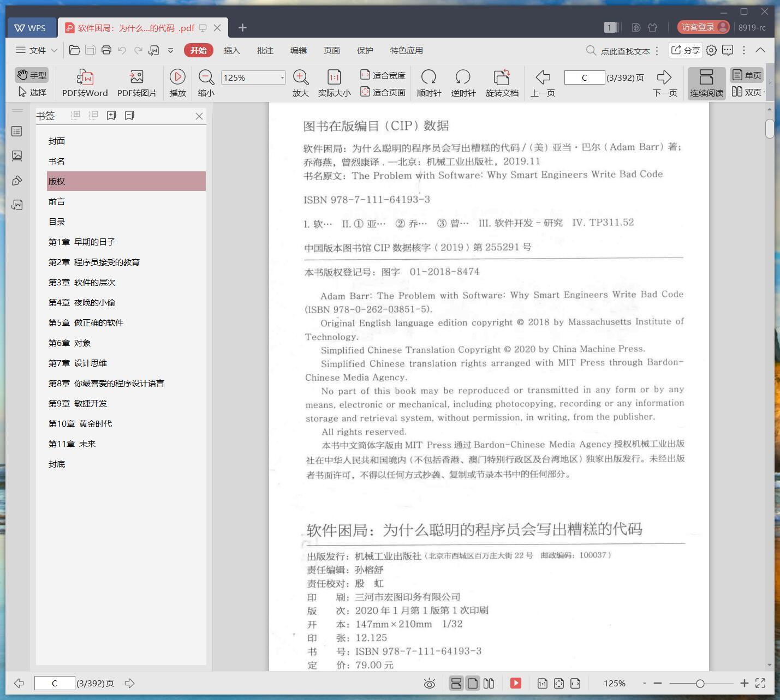Viewport: 780px width, 700px height.
Task: Choose 适合页面 fit page option
Action: point(383,92)
